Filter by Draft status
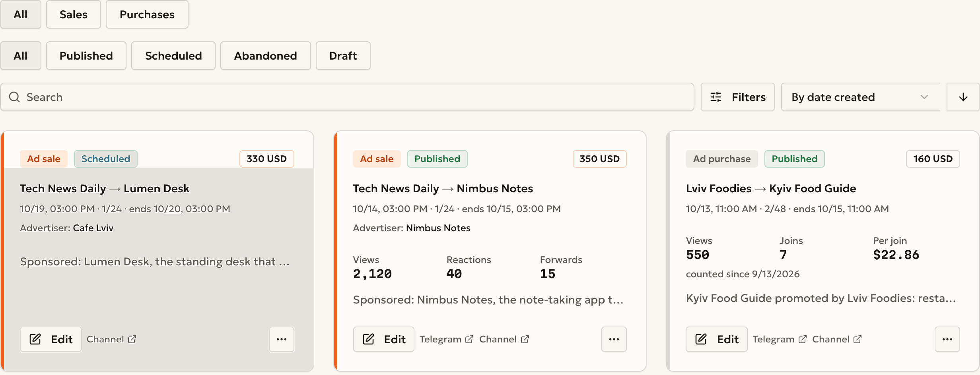The height and width of the screenshot is (375, 980). tap(343, 56)
